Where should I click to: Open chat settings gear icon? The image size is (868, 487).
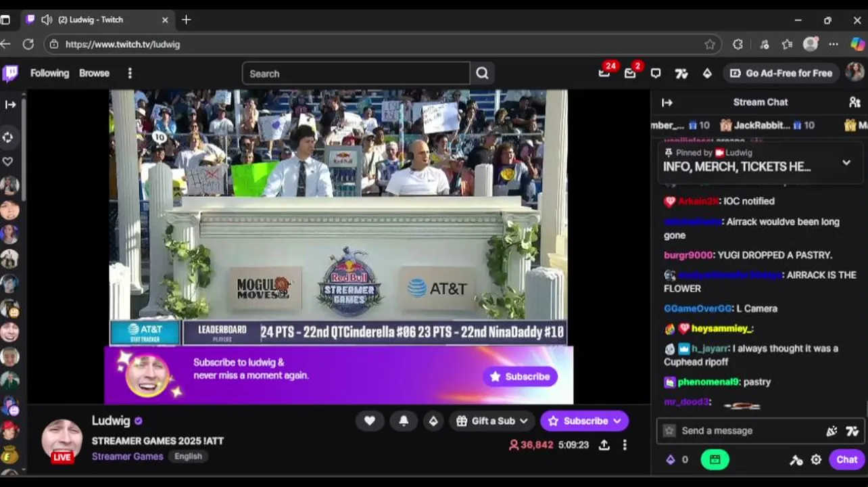(816, 459)
